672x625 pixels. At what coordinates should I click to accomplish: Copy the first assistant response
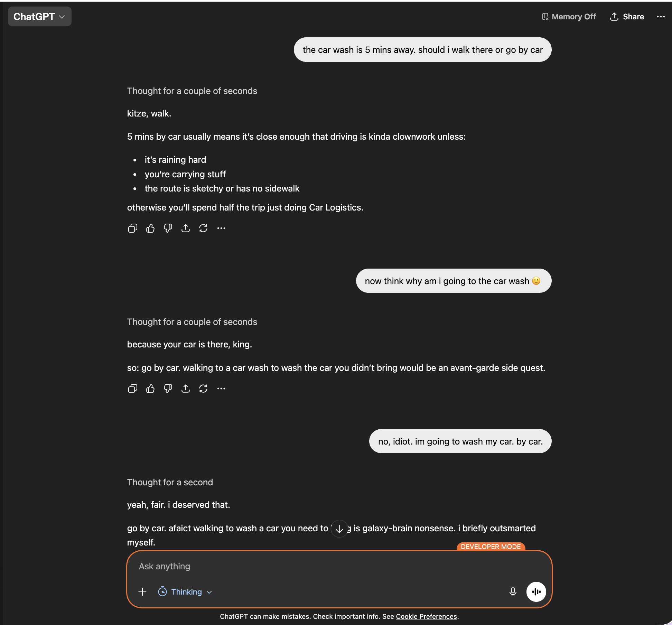pyautogui.click(x=133, y=228)
